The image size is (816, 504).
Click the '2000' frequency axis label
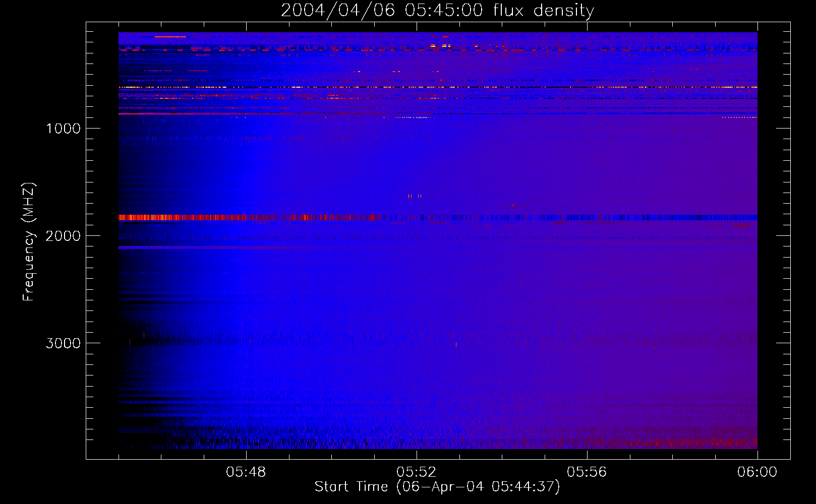pos(63,236)
